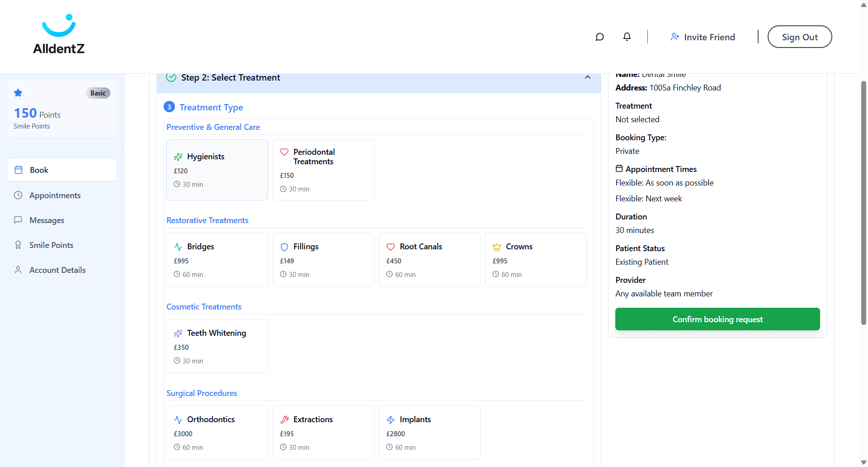The height and width of the screenshot is (467, 868).
Task: Click the Invite Friend link
Action: coord(703,37)
